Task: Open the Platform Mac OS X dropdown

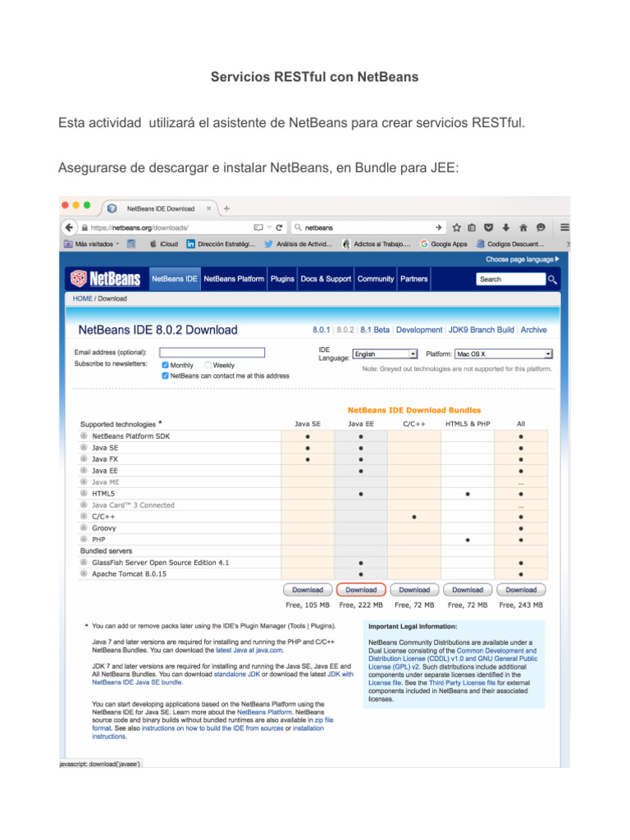Action: 503,354
